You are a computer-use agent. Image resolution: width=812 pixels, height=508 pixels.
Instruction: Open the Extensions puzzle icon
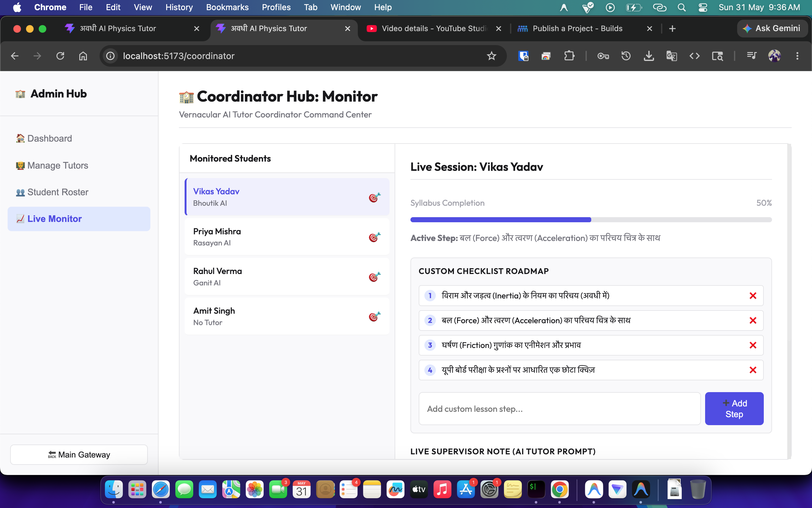coord(569,56)
